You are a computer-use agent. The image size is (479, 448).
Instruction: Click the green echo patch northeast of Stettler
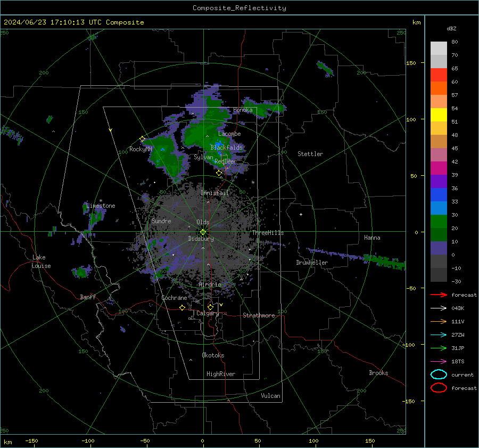325,69
